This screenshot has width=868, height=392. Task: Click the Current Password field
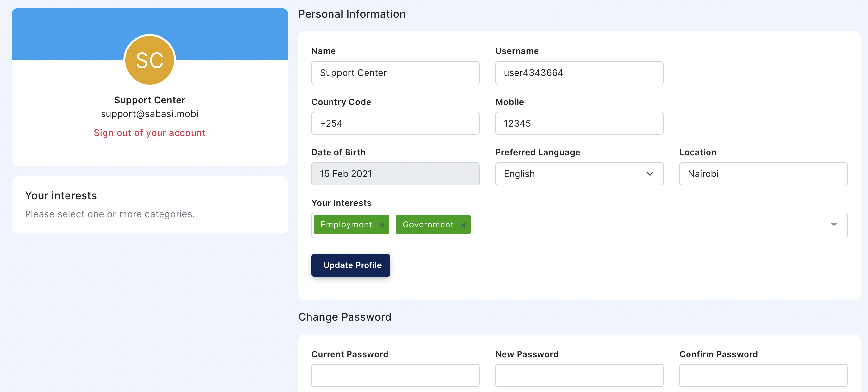395,375
